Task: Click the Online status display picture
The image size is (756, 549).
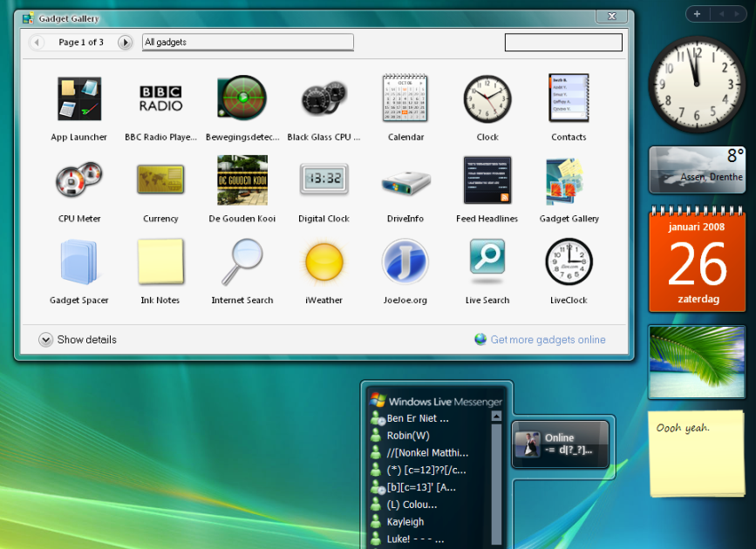Action: 528,444
